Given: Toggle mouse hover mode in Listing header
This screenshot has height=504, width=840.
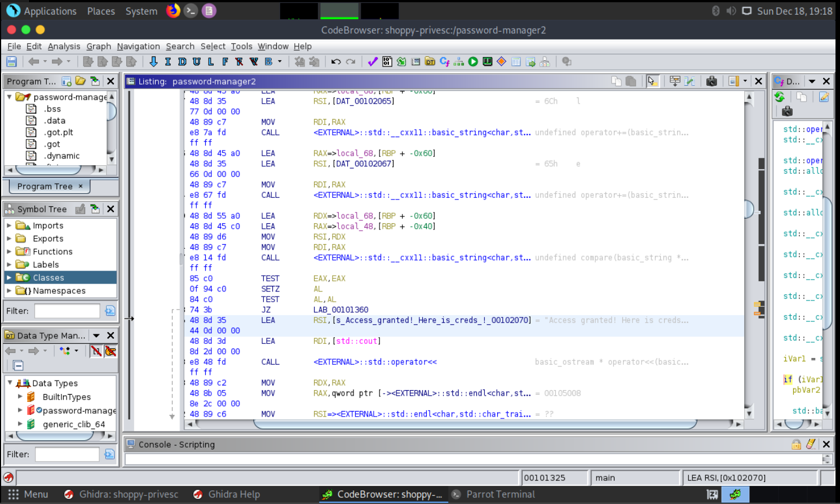Looking at the screenshot, I should (652, 81).
